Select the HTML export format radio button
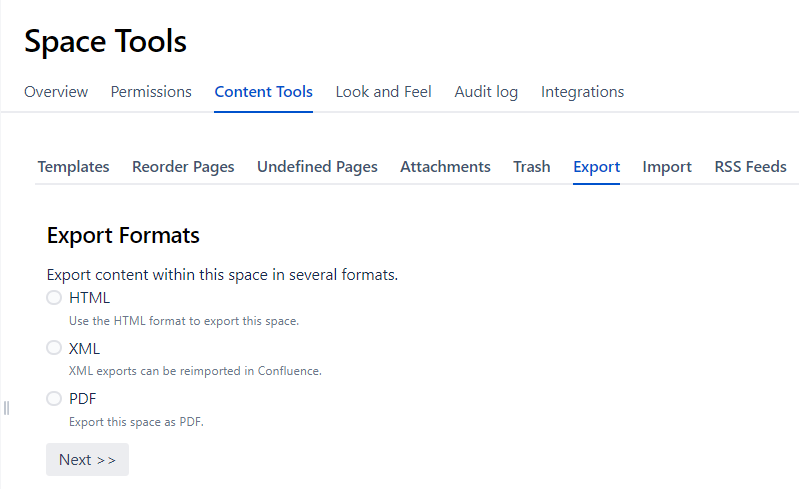799x489 pixels. pos(54,298)
